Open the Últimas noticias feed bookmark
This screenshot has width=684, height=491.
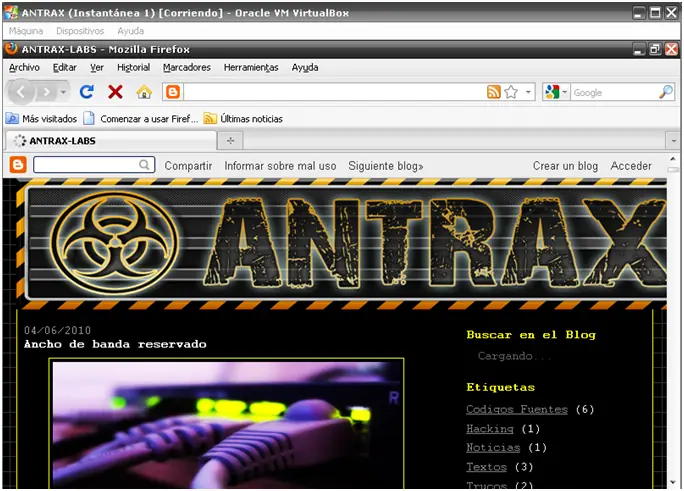(243, 119)
